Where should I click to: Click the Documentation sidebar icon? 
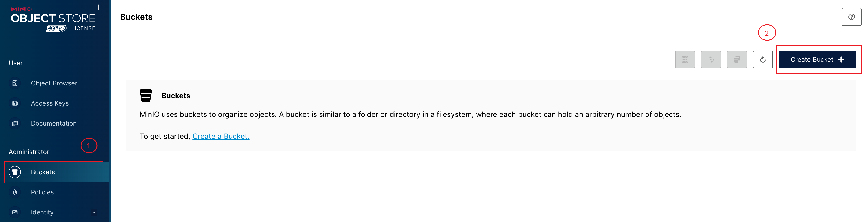(x=15, y=124)
